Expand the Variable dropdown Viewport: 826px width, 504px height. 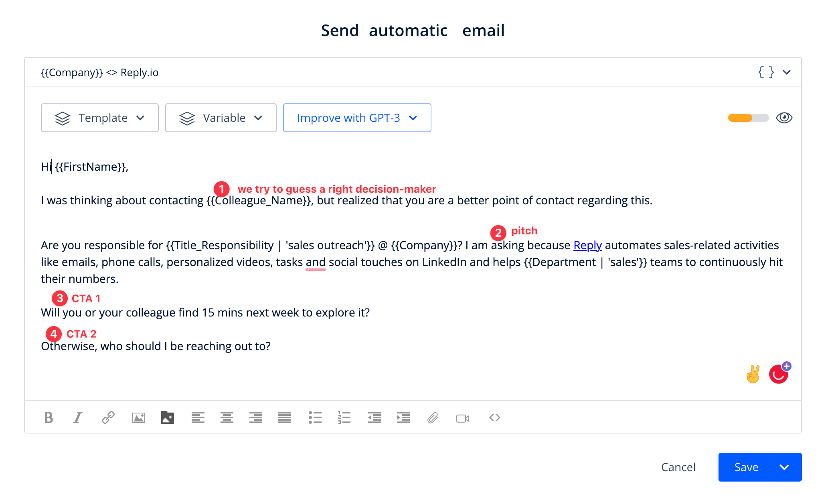click(221, 117)
